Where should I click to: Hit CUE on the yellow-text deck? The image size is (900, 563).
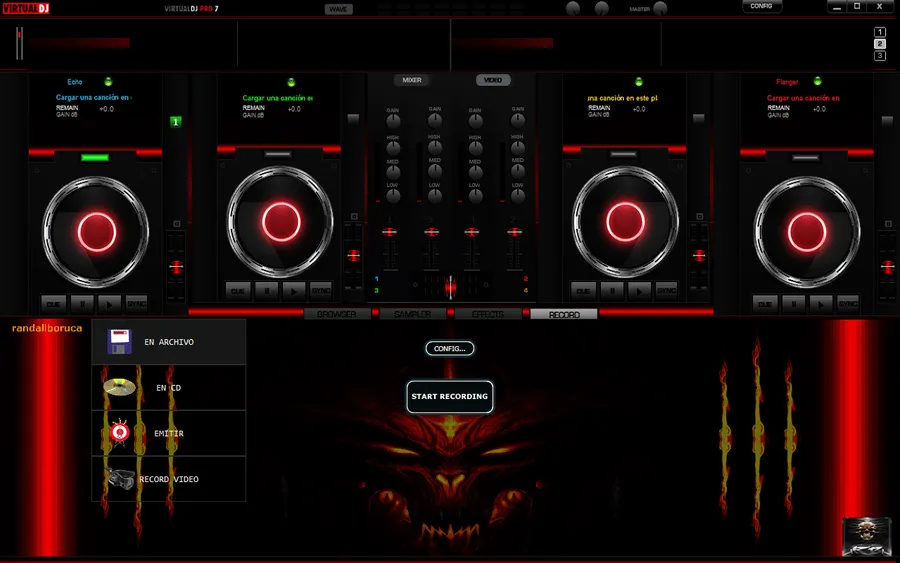click(583, 291)
